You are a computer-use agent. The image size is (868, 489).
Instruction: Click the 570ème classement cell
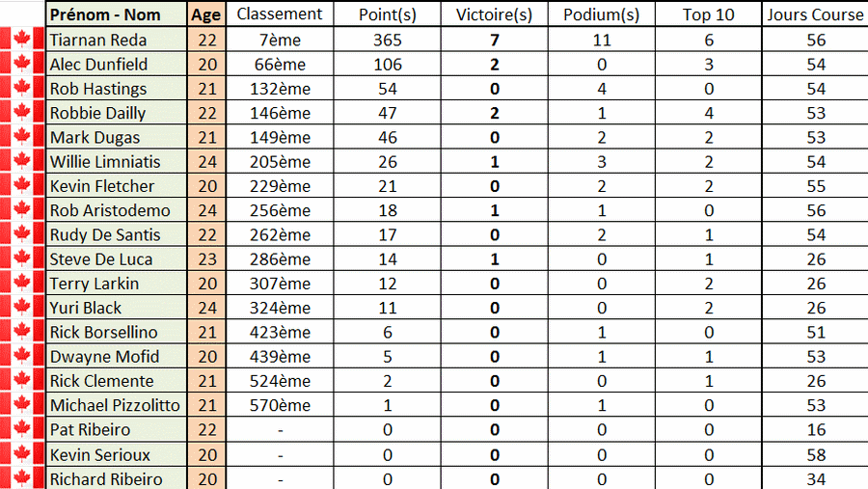280,405
